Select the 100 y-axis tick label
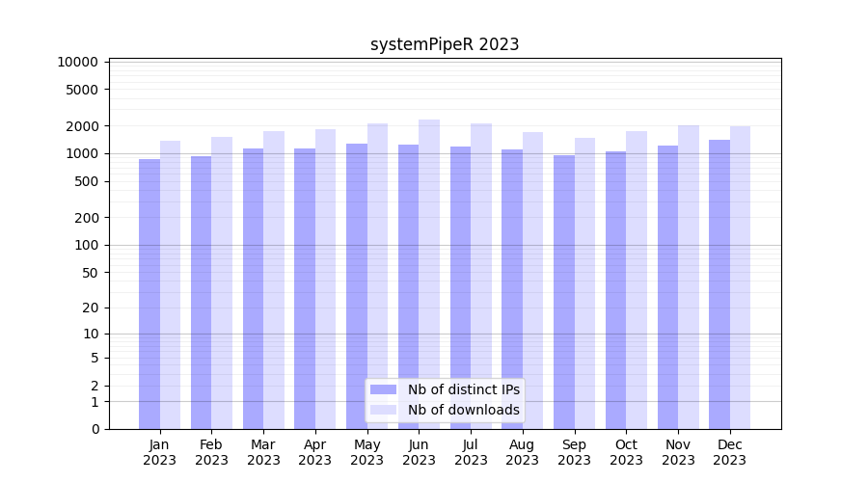 pyautogui.click(x=86, y=245)
